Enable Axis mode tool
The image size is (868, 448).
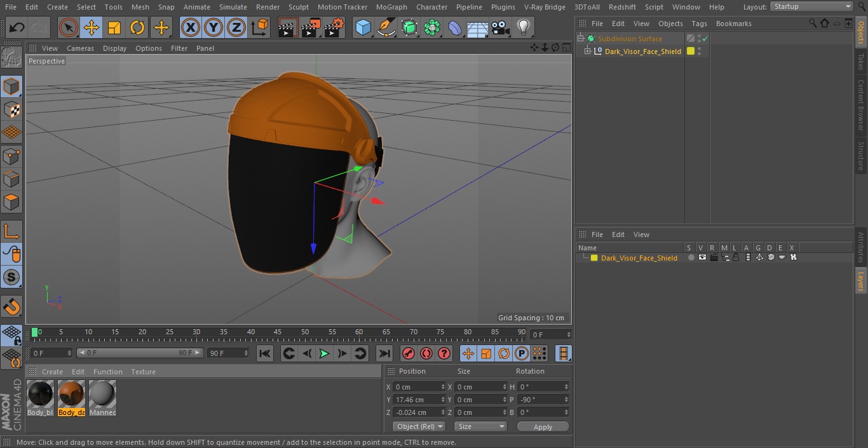11,231
